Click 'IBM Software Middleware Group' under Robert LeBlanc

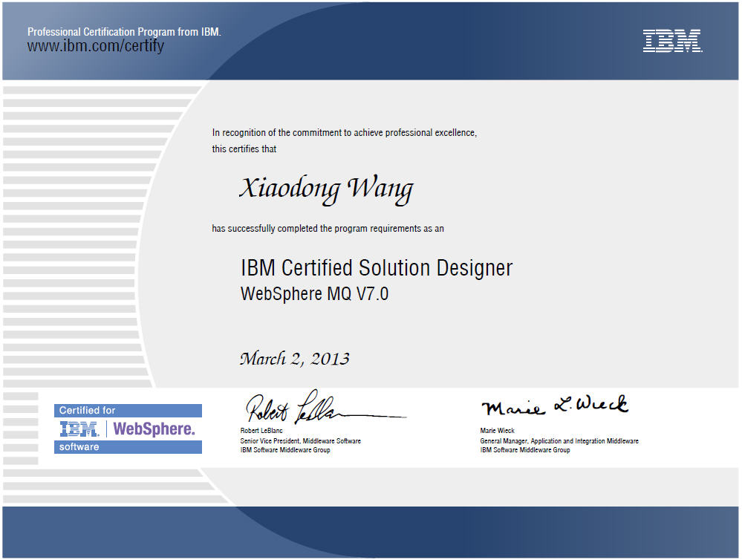click(285, 450)
